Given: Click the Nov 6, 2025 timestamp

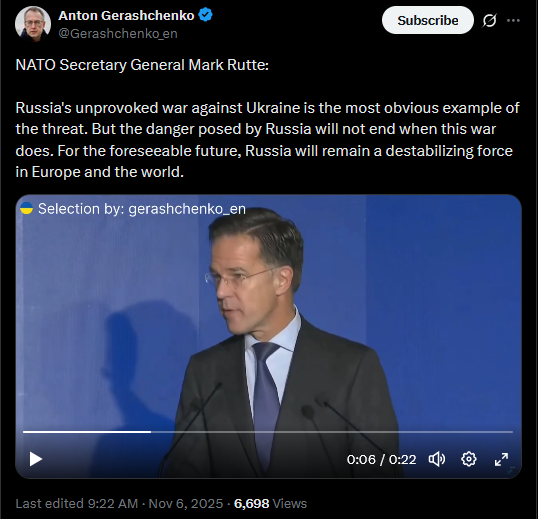Looking at the screenshot, I should click(186, 504).
